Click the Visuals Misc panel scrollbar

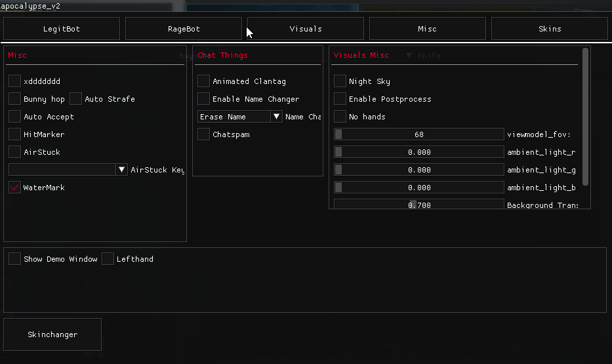coord(585,116)
